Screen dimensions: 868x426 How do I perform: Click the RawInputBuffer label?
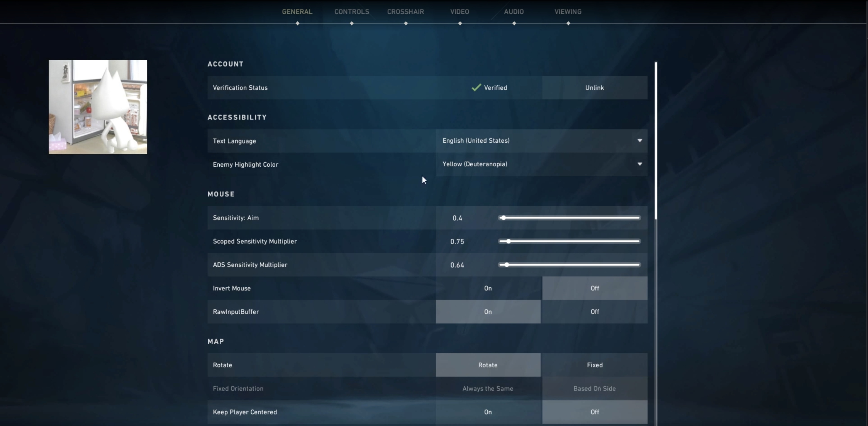click(x=236, y=312)
